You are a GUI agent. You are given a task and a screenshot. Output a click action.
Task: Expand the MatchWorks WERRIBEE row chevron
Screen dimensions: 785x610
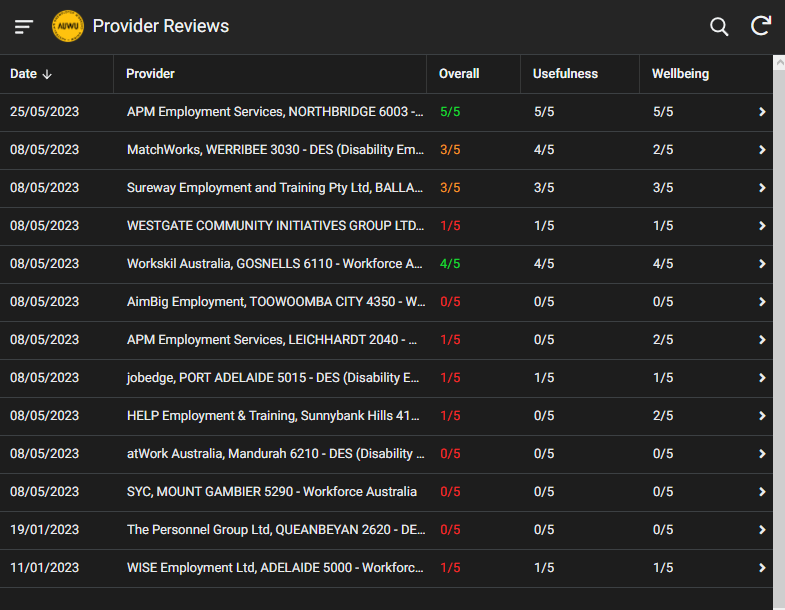click(762, 150)
